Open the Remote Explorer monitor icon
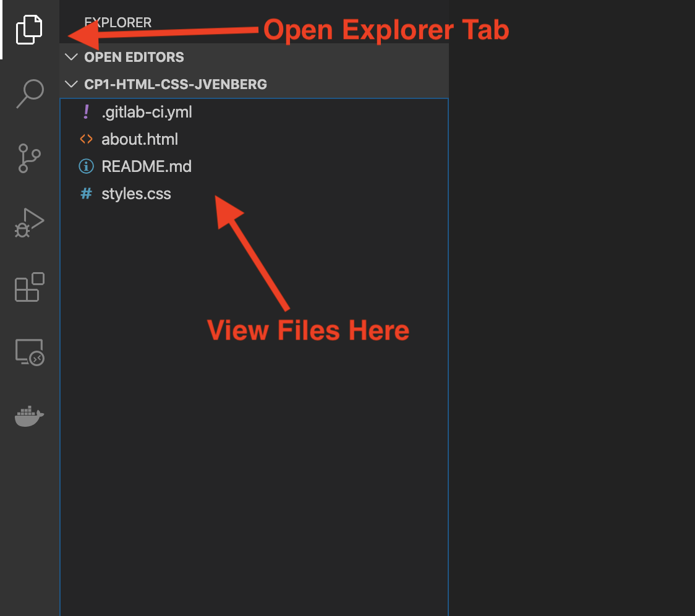 [30, 352]
